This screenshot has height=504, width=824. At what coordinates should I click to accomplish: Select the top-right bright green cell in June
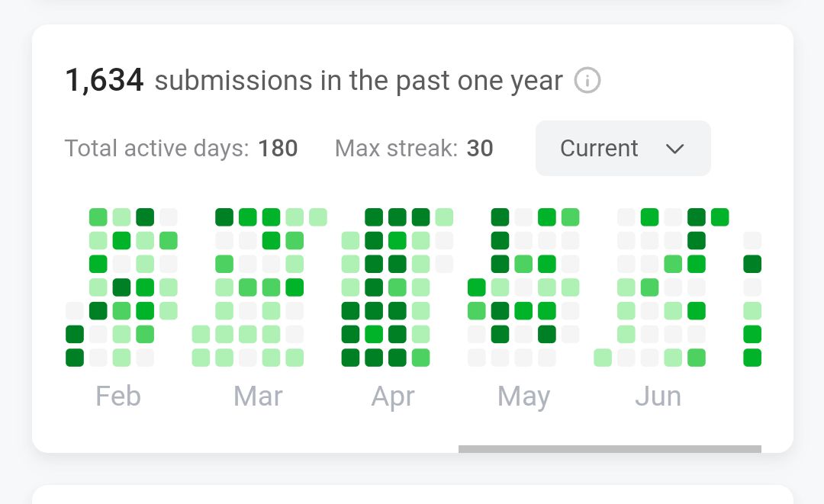pyautogui.click(x=720, y=217)
